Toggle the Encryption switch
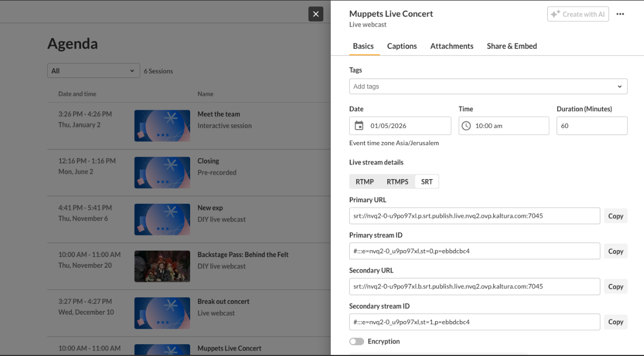This screenshot has width=644, height=356. [357, 341]
